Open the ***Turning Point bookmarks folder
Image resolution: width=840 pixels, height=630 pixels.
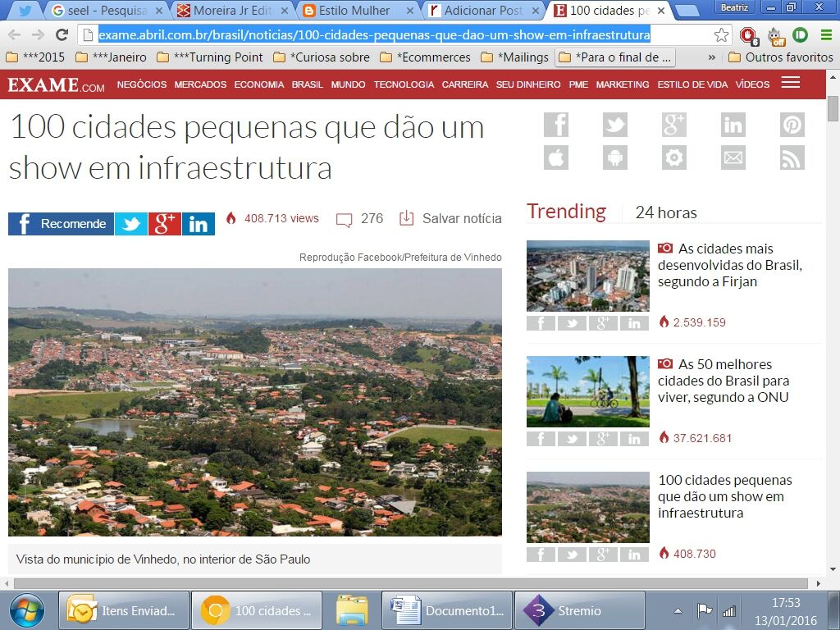point(211,57)
